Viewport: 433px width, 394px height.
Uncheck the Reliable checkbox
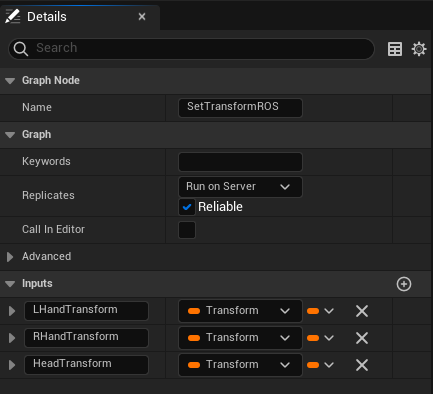point(187,207)
